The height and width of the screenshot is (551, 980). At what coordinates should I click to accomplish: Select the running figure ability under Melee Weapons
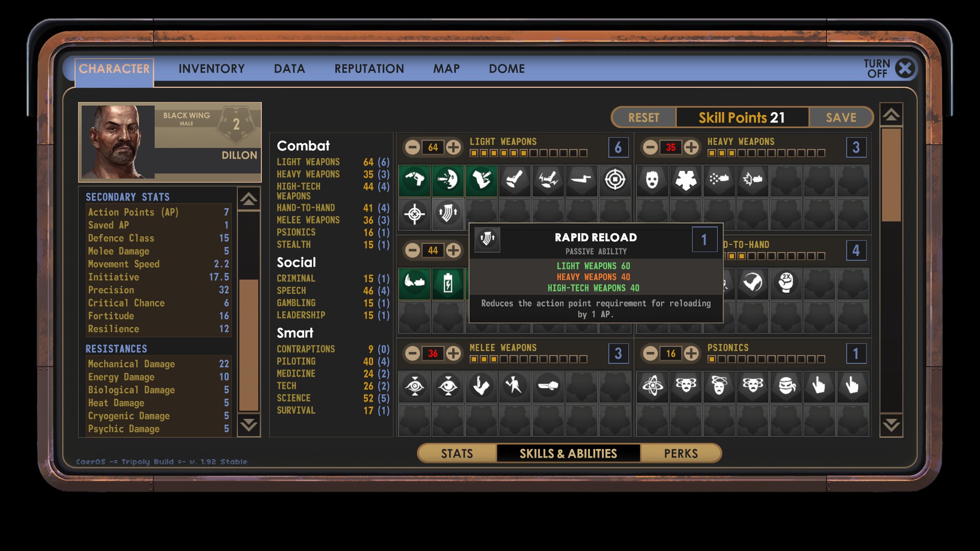tap(514, 386)
